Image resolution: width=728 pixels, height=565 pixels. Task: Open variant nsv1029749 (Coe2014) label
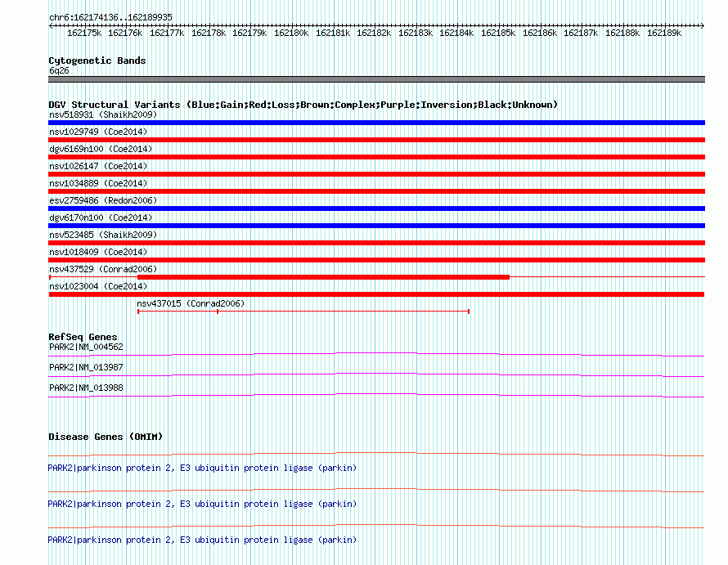[x=98, y=132]
